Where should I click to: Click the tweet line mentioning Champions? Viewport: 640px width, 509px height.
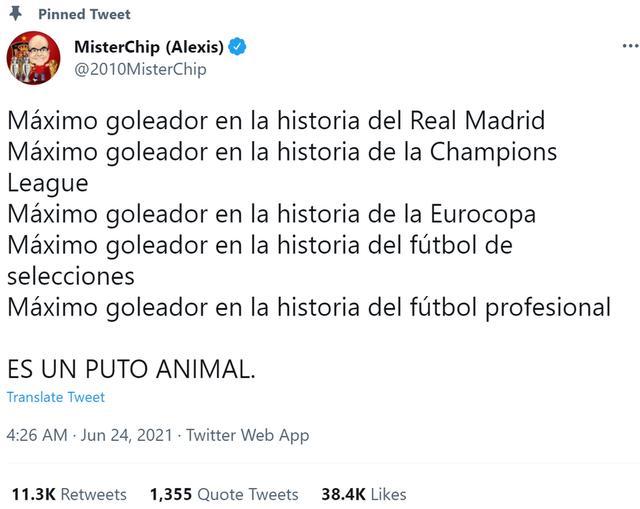[x=282, y=152]
